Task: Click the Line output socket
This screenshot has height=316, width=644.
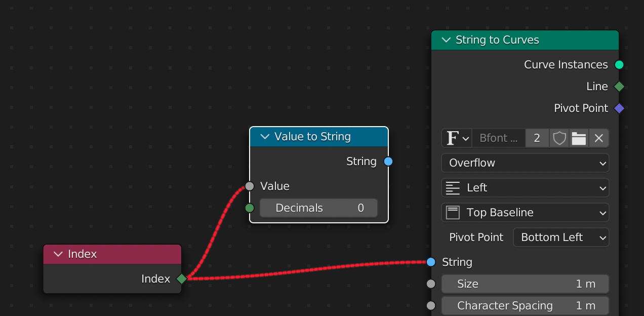Action: click(x=619, y=87)
